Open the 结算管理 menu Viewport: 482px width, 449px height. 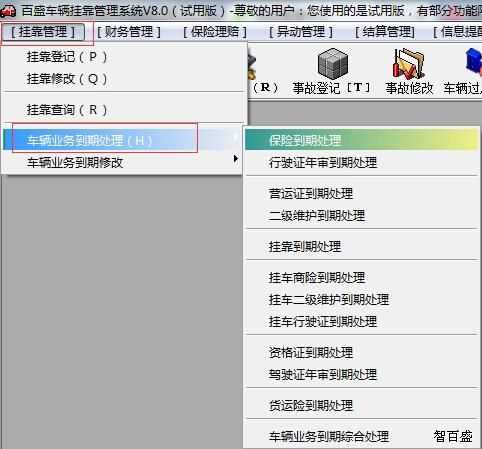[385, 32]
